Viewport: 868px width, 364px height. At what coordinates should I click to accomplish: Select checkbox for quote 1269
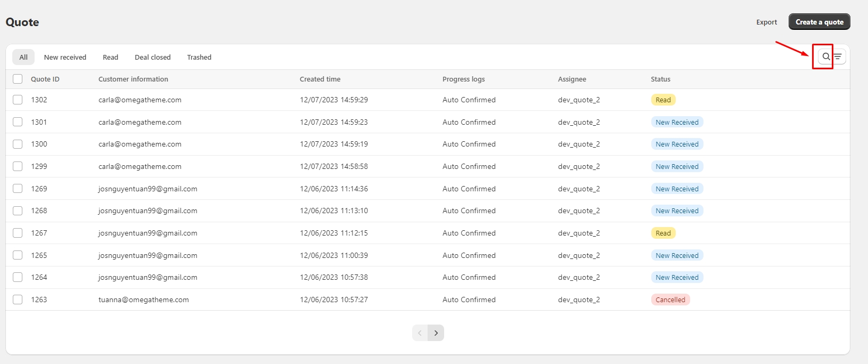pos(18,189)
